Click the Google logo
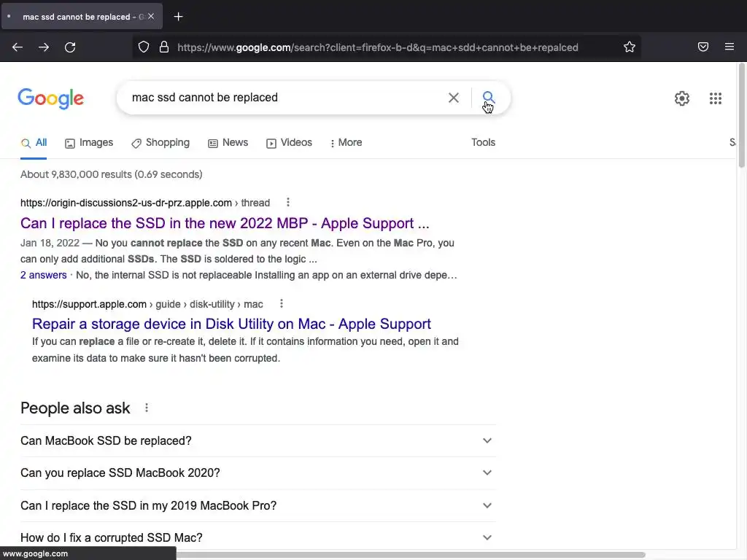The width and height of the screenshot is (747, 560). click(x=51, y=98)
